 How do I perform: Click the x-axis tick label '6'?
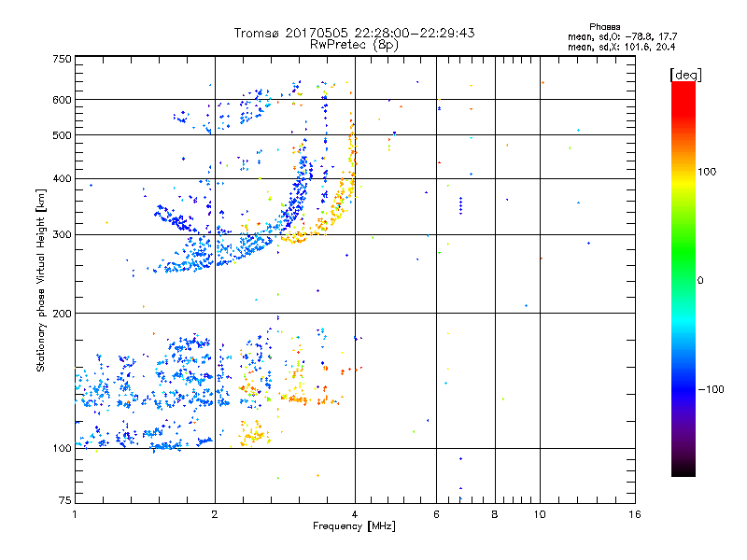[436, 514]
